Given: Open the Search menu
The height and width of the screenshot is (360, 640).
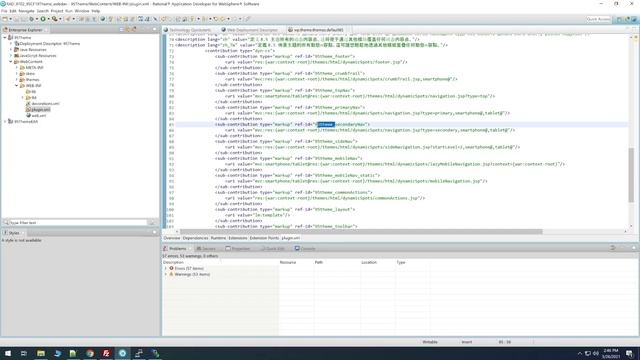Looking at the screenshot, I should pyautogui.click(x=43, y=11).
